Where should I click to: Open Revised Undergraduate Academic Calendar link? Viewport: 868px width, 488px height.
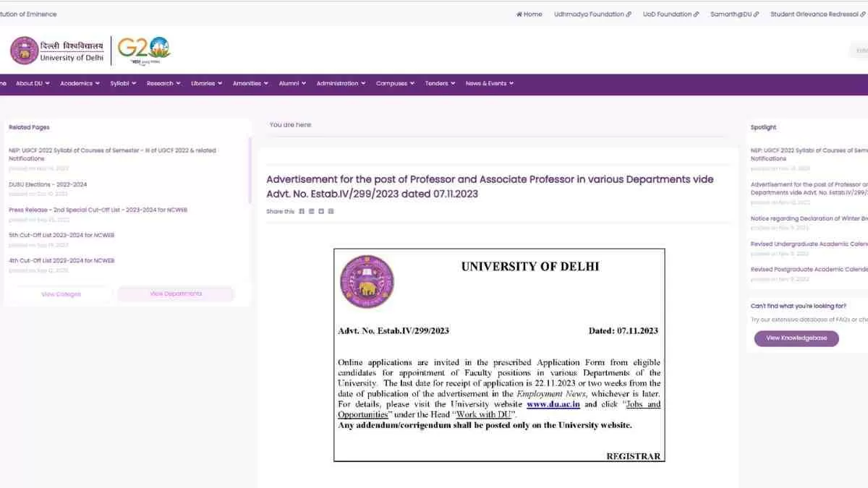[x=809, y=244]
